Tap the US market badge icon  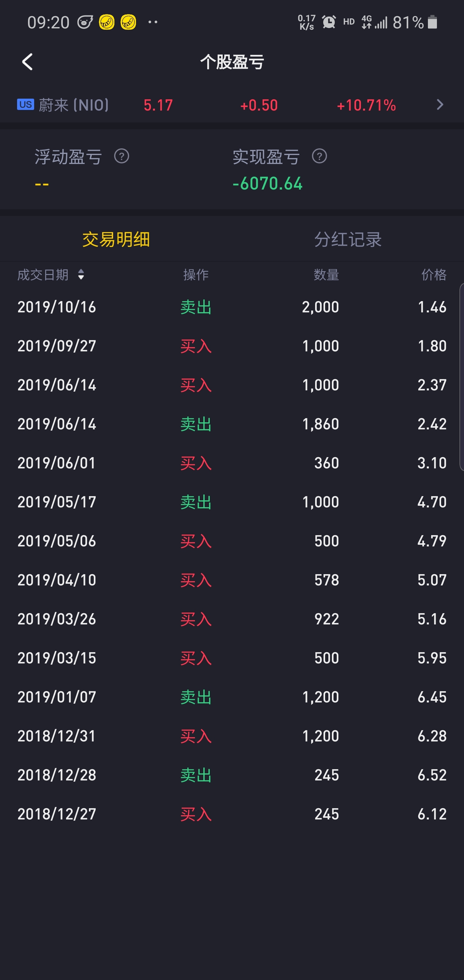(25, 105)
